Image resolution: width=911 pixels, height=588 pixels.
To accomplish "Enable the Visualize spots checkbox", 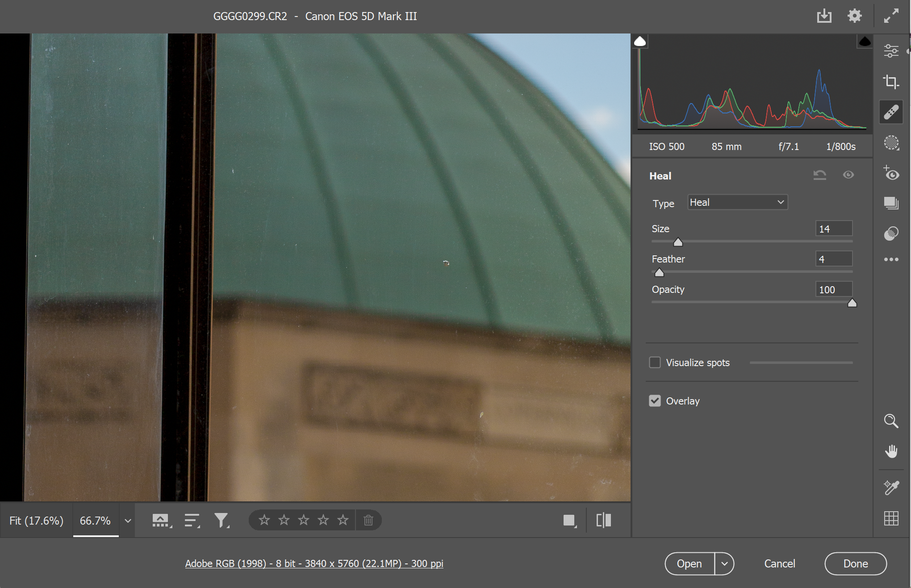I will [x=655, y=363].
